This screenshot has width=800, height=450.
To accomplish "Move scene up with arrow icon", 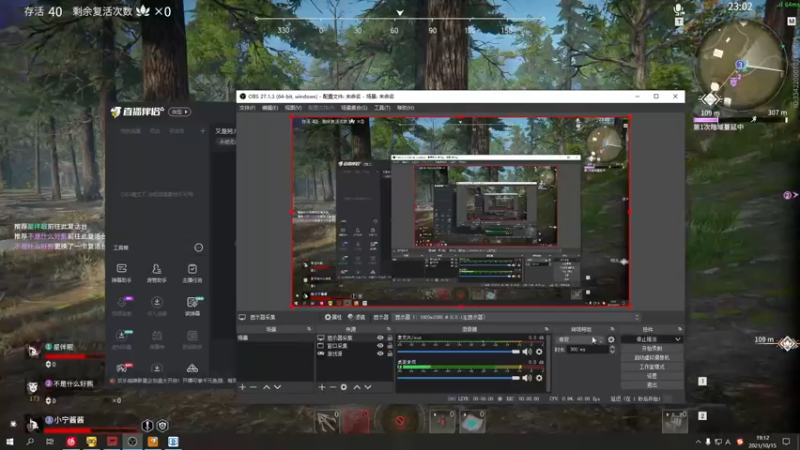I will (x=266, y=387).
